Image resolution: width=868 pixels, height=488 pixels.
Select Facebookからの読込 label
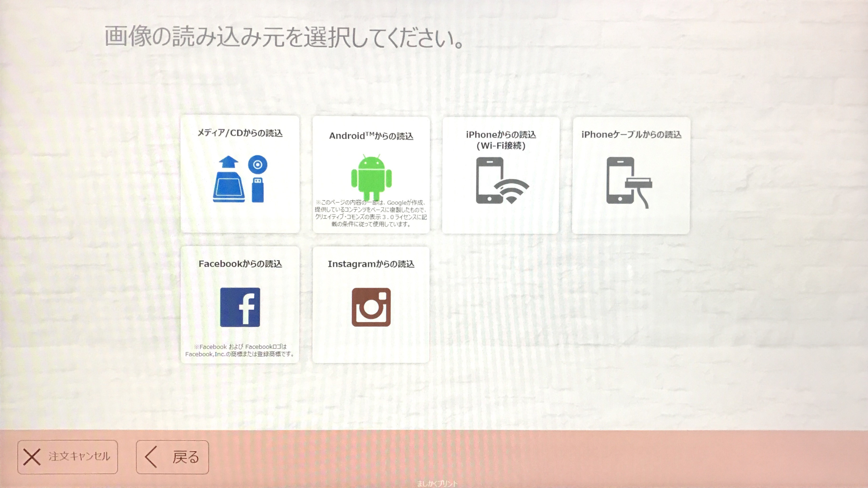[x=240, y=264]
